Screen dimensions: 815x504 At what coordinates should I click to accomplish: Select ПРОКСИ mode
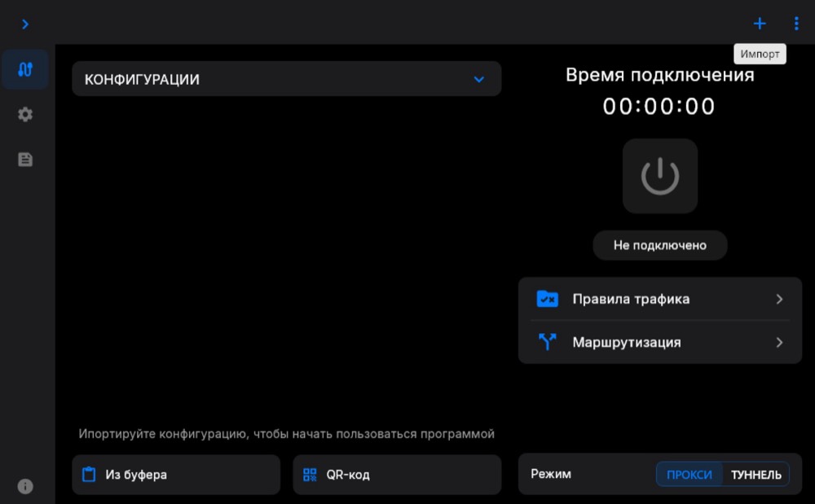pyautogui.click(x=689, y=475)
